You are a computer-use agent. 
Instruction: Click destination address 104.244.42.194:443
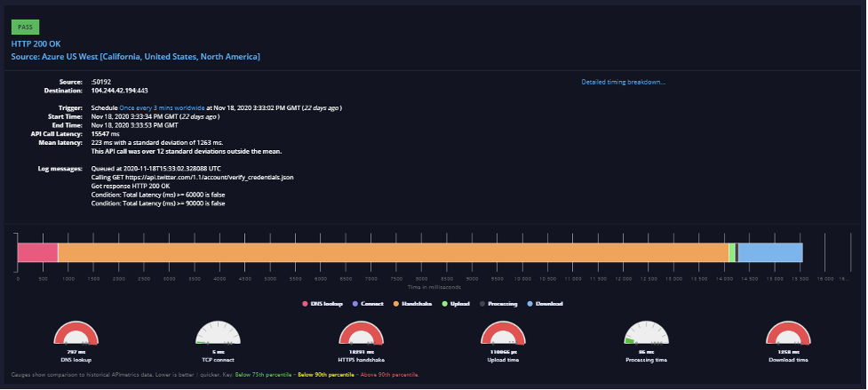tap(120, 90)
